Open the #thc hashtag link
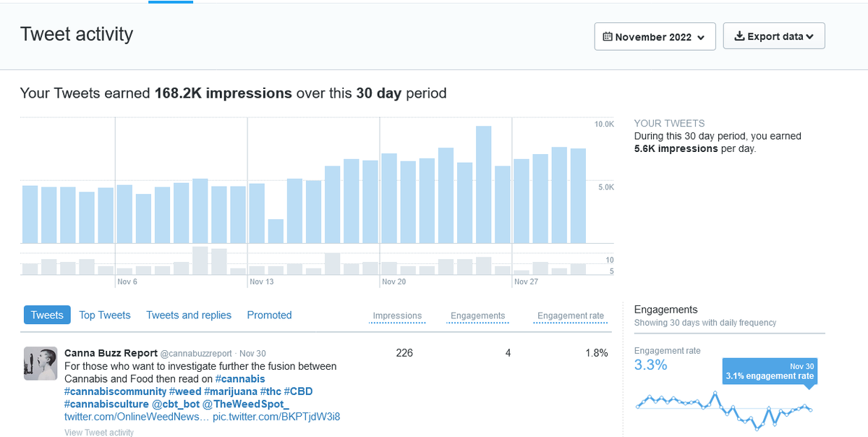Viewport: 868px width, 437px height. click(x=271, y=391)
